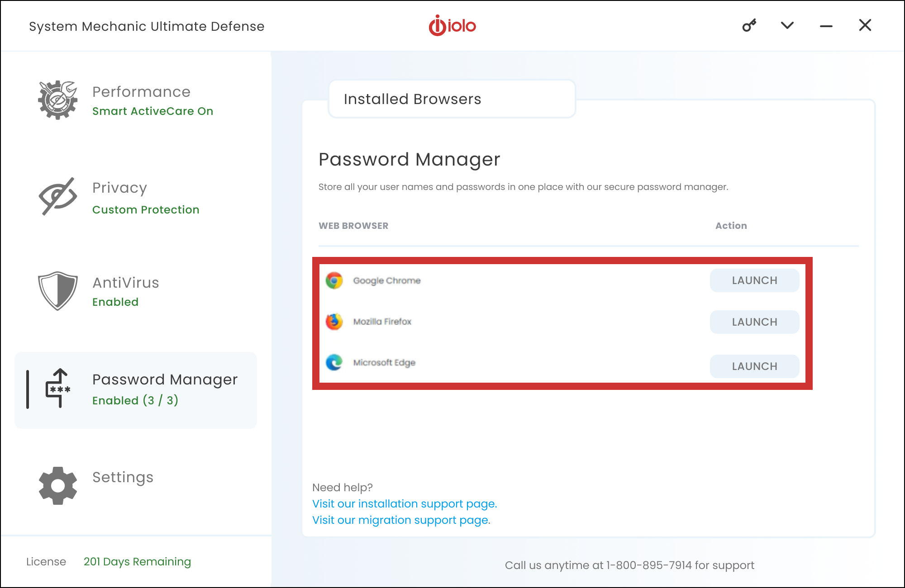The image size is (905, 588).
Task: Expand the title bar chevron menu
Action: tap(787, 25)
